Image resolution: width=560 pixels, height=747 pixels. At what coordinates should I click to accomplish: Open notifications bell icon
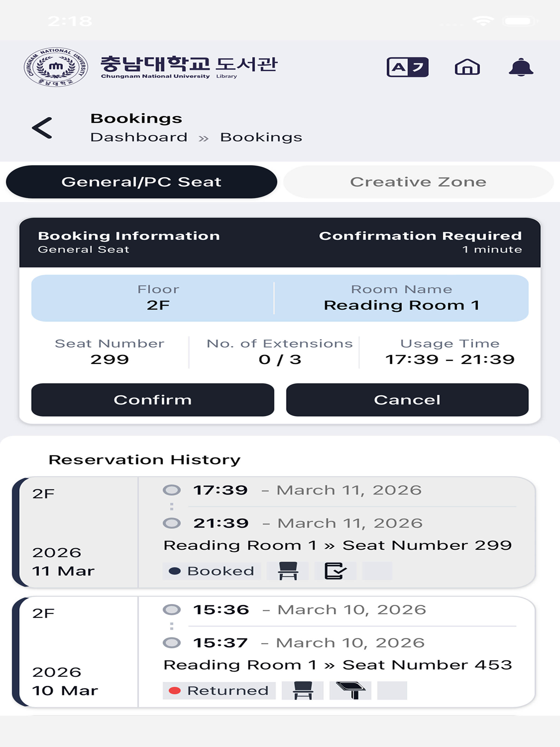pyautogui.click(x=521, y=67)
